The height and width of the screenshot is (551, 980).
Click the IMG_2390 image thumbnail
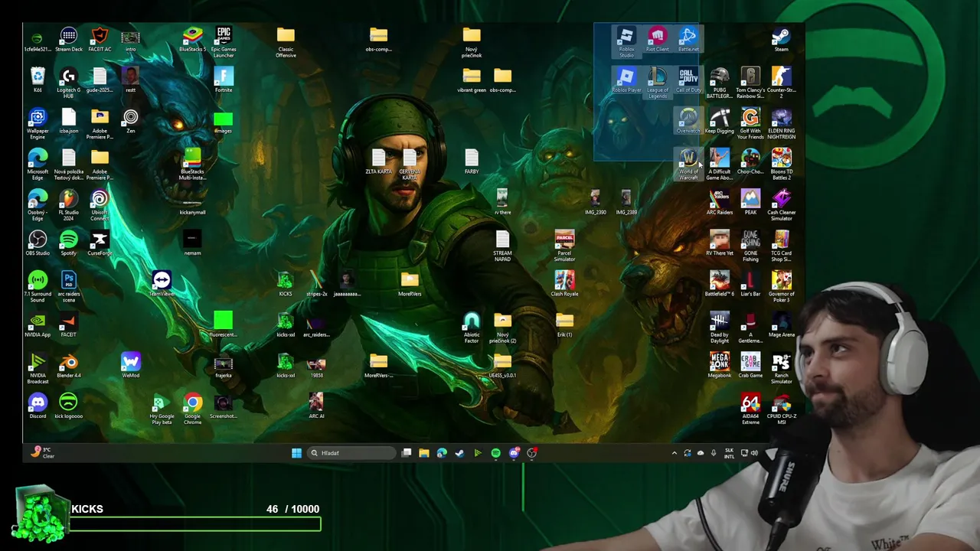tap(595, 203)
